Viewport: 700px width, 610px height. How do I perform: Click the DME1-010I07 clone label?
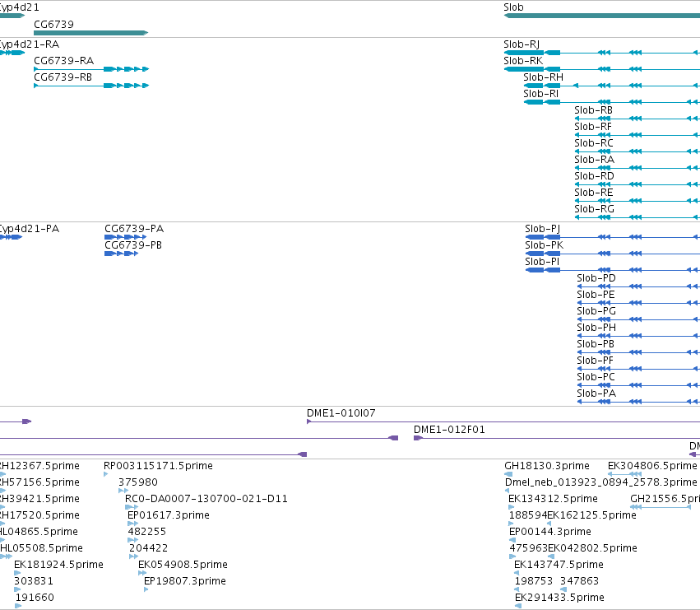[341, 413]
